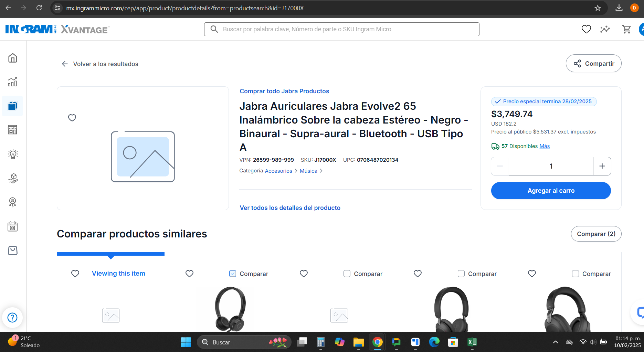This screenshot has height=352, width=644.
Task: Open the Calculator from the taskbar
Action: [x=320, y=342]
